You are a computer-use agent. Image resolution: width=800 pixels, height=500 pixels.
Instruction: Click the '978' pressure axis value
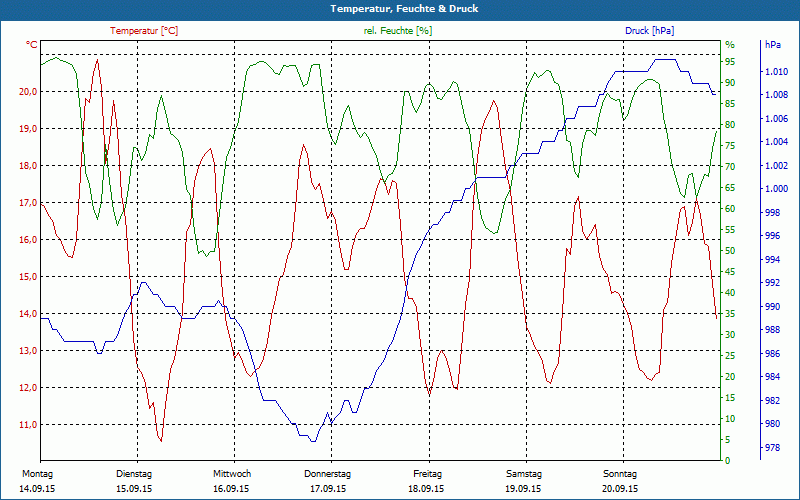(772, 448)
